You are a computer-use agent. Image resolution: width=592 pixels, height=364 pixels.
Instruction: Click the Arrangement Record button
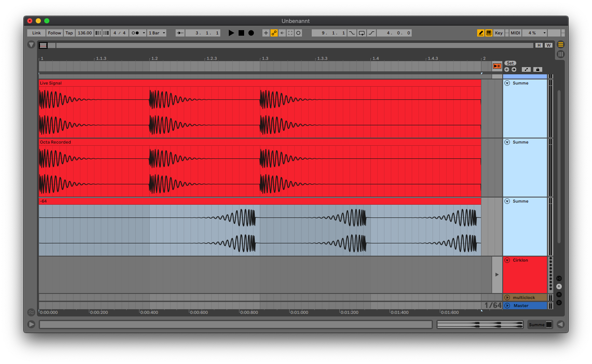[251, 33]
